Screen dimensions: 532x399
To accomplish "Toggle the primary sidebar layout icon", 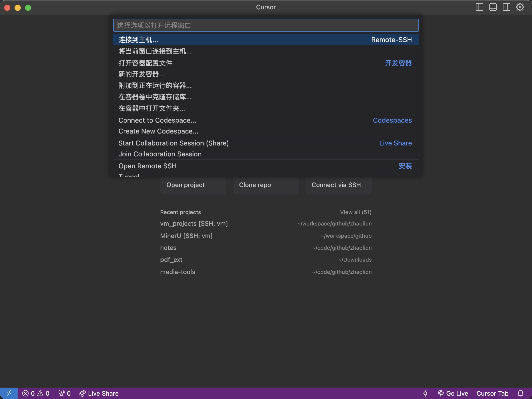I will click(479, 7).
